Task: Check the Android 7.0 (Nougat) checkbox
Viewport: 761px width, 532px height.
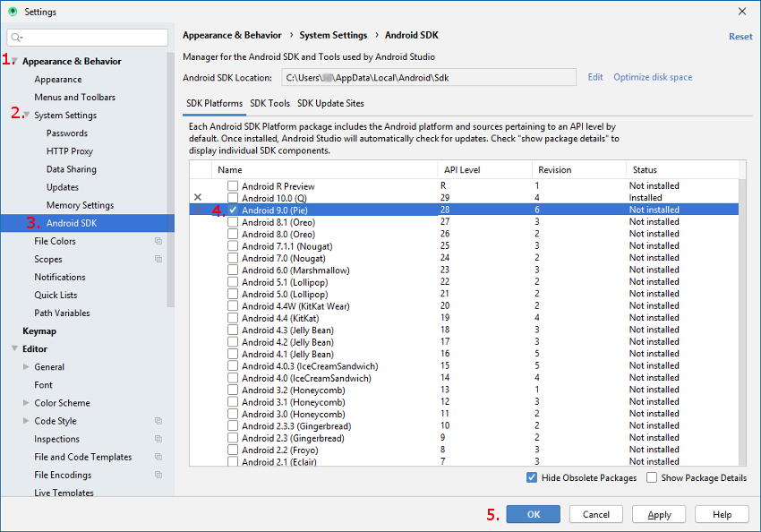Action: point(233,258)
